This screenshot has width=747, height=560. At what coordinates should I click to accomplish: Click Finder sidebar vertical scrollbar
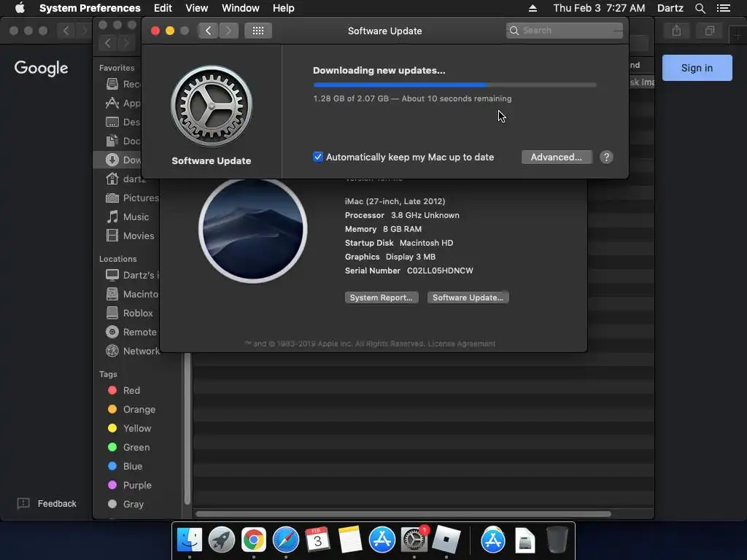point(187,429)
